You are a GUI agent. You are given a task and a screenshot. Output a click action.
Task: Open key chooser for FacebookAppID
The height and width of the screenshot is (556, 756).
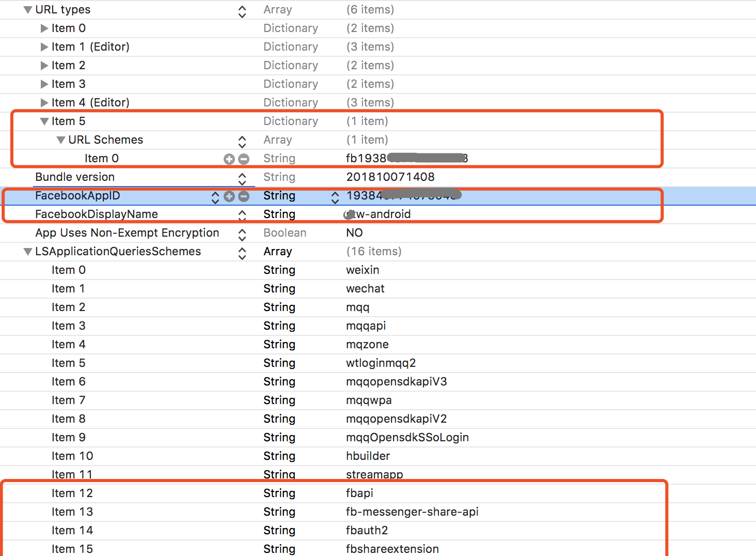[215, 197]
